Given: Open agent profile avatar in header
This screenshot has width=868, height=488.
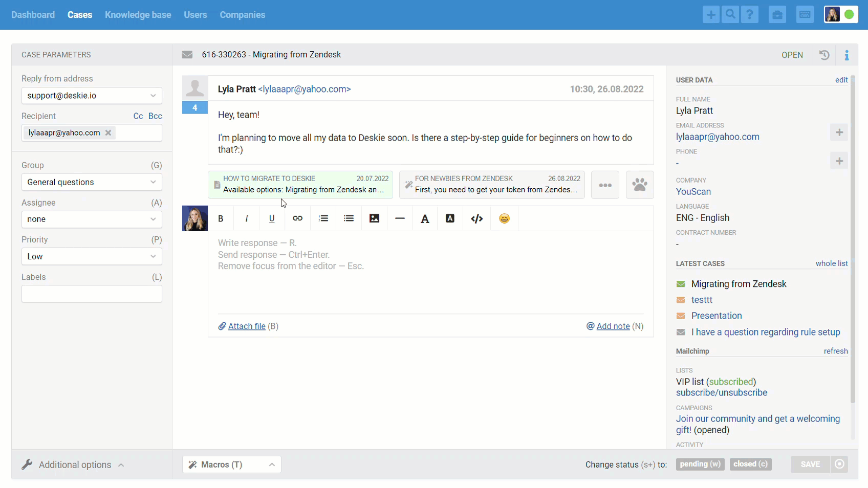Looking at the screenshot, I should [x=833, y=15].
